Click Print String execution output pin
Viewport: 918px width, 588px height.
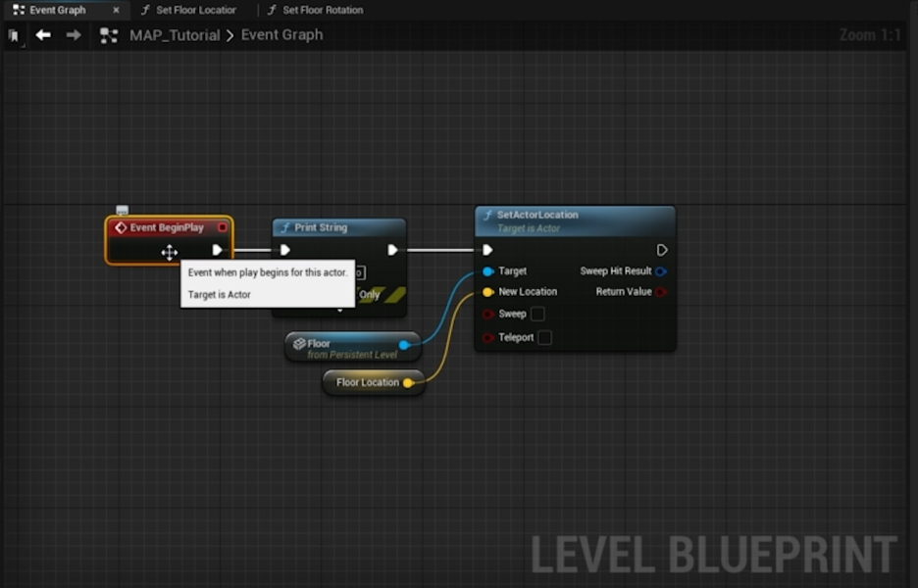[x=392, y=251]
